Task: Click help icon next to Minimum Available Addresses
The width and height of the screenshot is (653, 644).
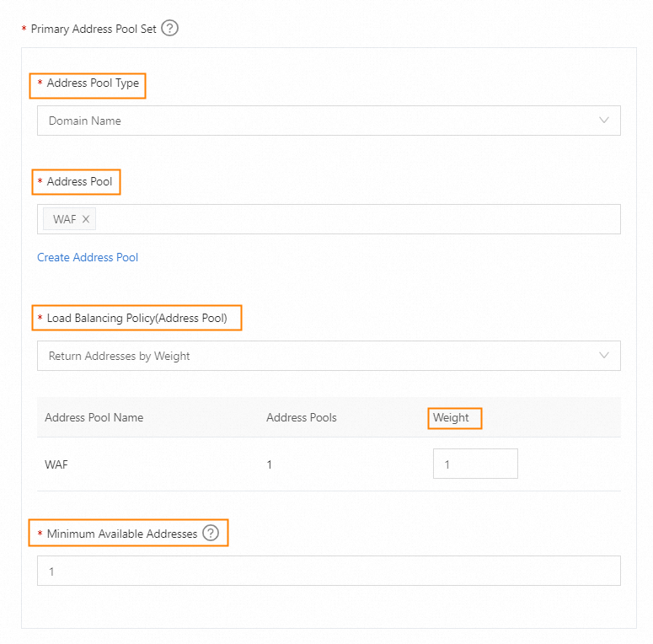Action: click(210, 533)
